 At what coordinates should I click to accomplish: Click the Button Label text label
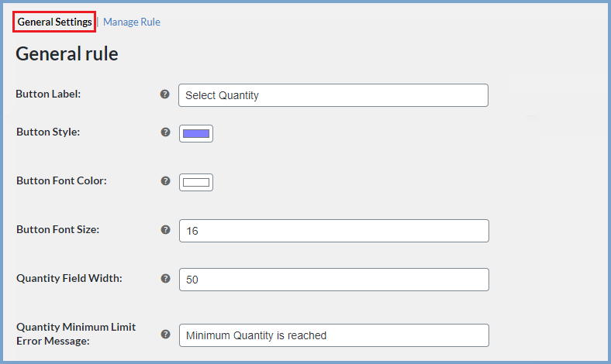coord(48,94)
